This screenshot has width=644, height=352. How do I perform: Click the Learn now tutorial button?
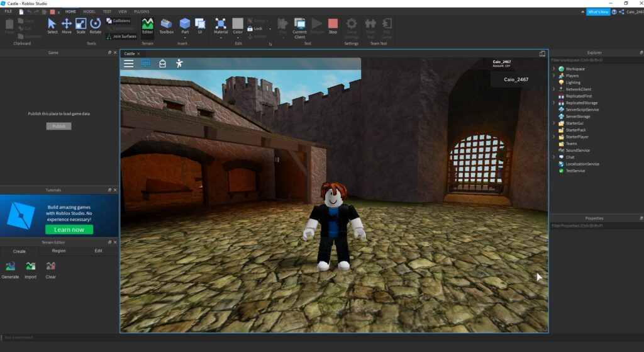69,229
